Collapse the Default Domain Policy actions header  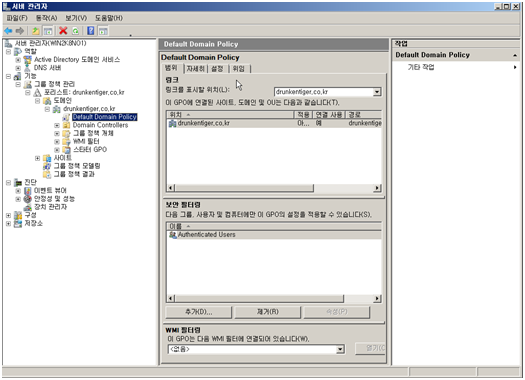tap(515, 55)
